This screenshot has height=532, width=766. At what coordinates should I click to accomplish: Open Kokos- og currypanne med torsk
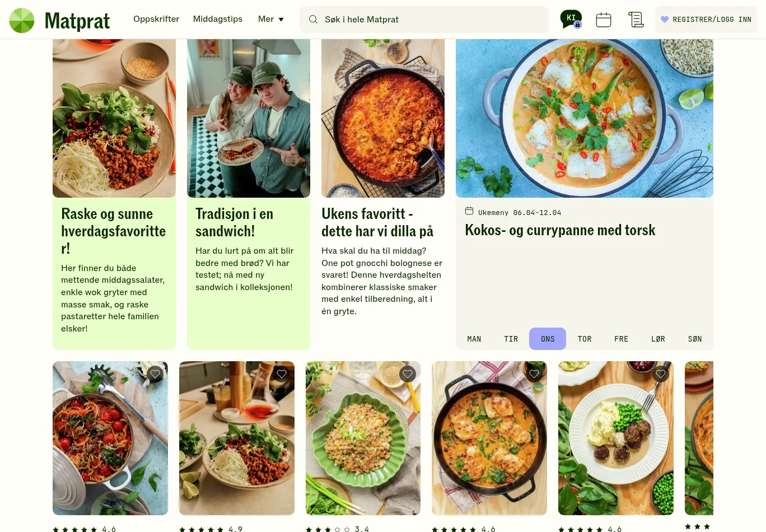click(560, 230)
